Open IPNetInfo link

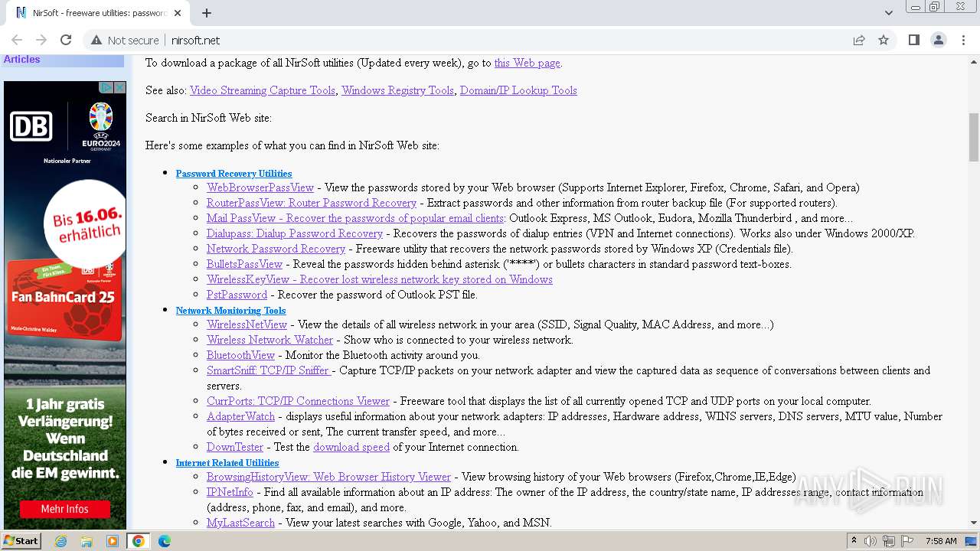[230, 492]
